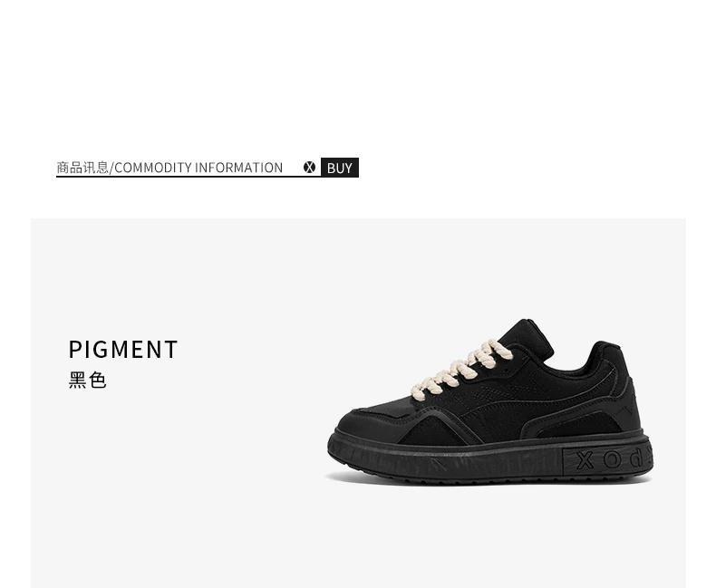The image size is (716, 588).
Task: Click the padded heel collar of the shoe
Action: [x=605, y=356]
